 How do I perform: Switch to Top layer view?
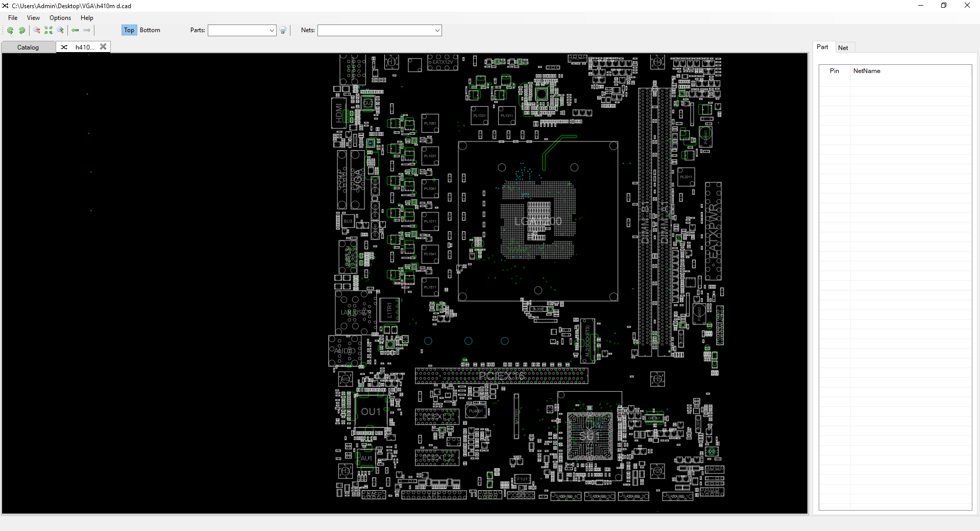(129, 30)
